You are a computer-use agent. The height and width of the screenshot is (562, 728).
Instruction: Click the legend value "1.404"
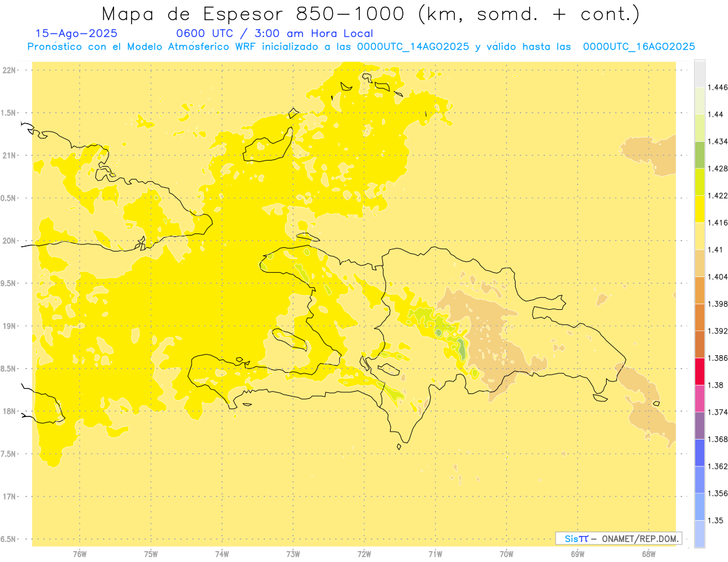coord(718,276)
